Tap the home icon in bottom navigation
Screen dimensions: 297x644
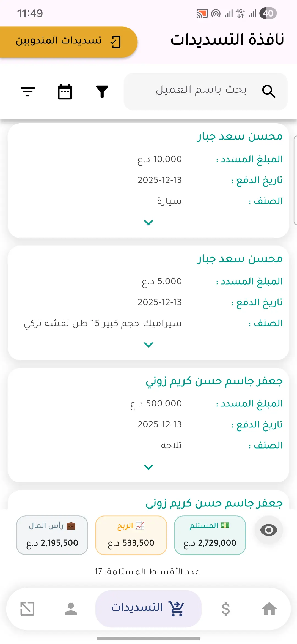pyautogui.click(x=269, y=608)
